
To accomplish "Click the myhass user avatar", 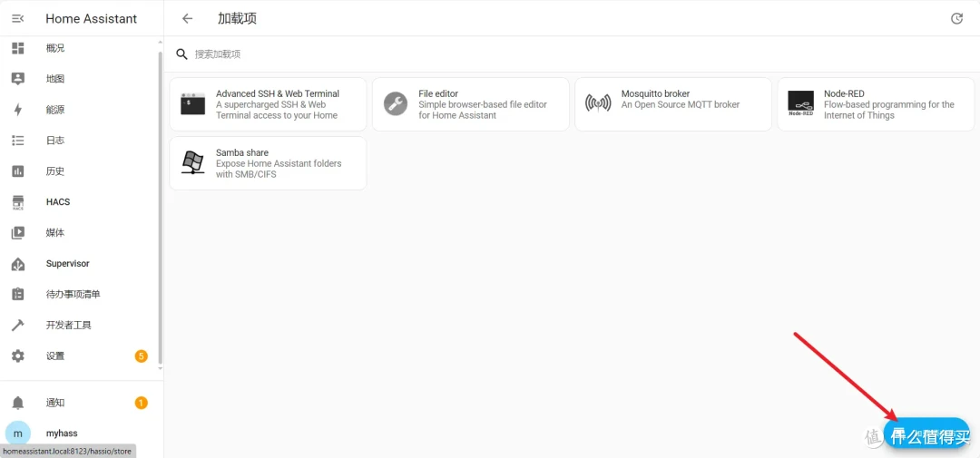I will [17, 433].
